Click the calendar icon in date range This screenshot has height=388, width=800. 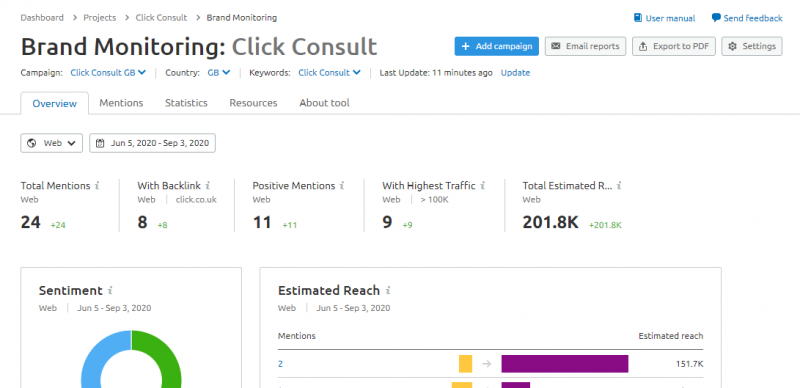coord(100,143)
